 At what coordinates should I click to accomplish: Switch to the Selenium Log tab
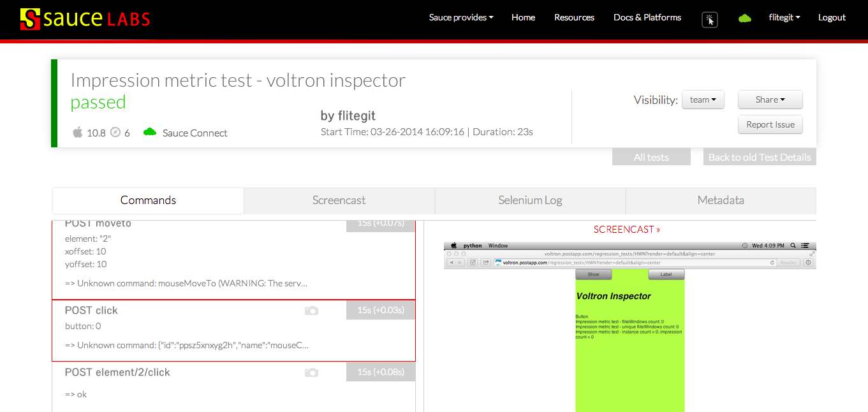[x=530, y=200]
